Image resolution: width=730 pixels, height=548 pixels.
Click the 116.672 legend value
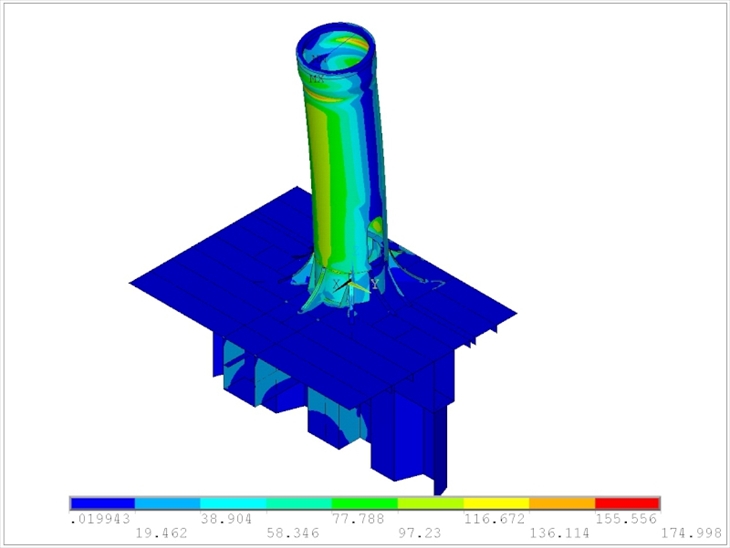pos(493,520)
